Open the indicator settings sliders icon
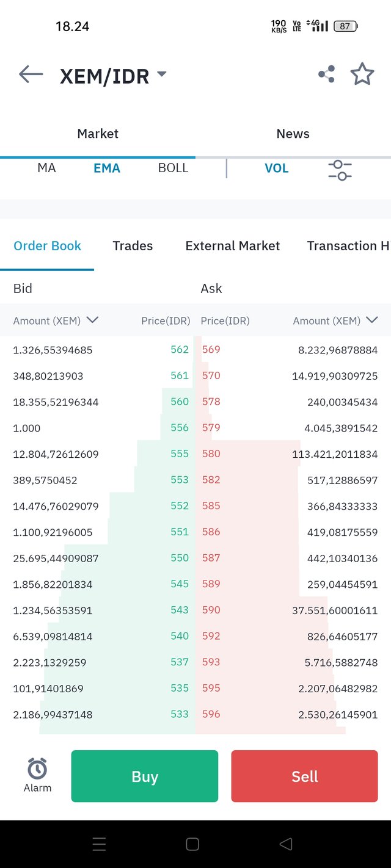Viewport: 391px width, 868px height. coord(340,170)
